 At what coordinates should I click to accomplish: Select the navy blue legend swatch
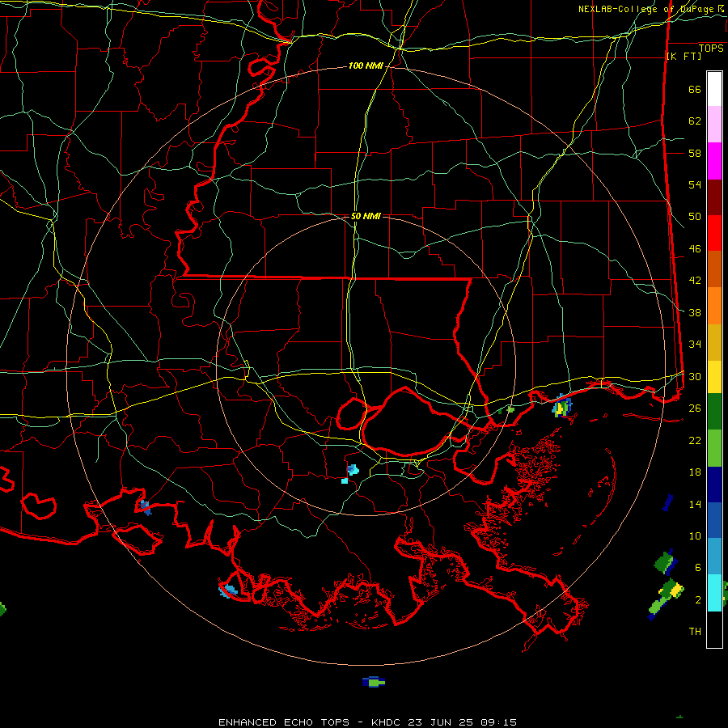(x=714, y=485)
